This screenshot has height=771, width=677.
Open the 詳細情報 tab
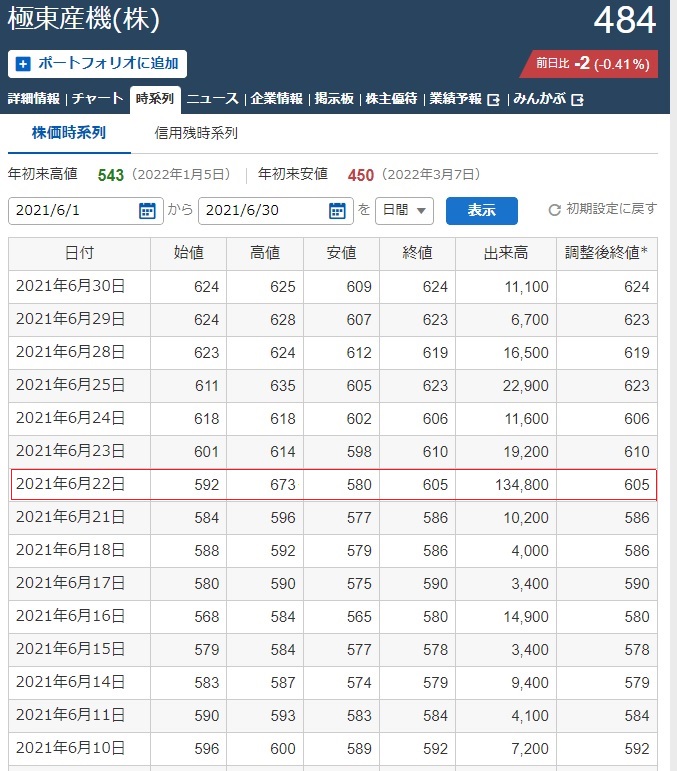click(x=34, y=99)
